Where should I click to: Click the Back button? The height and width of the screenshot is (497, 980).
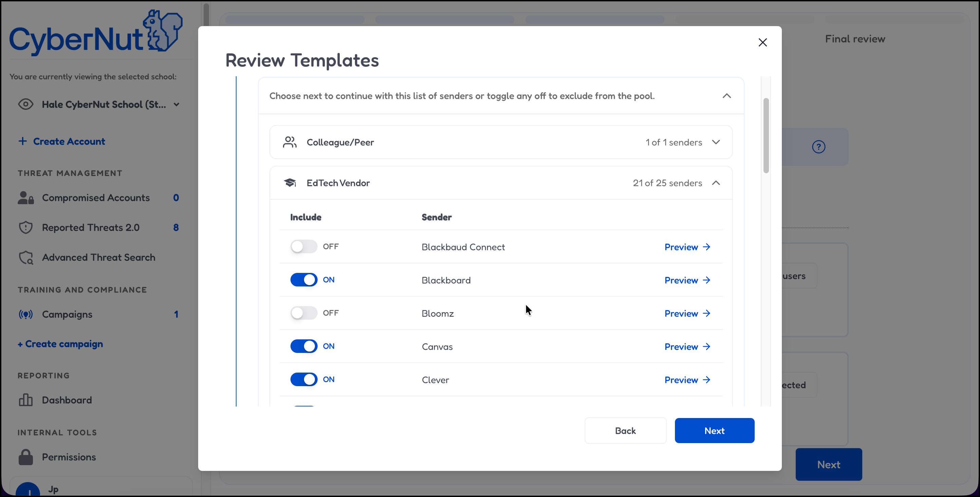[625, 431]
